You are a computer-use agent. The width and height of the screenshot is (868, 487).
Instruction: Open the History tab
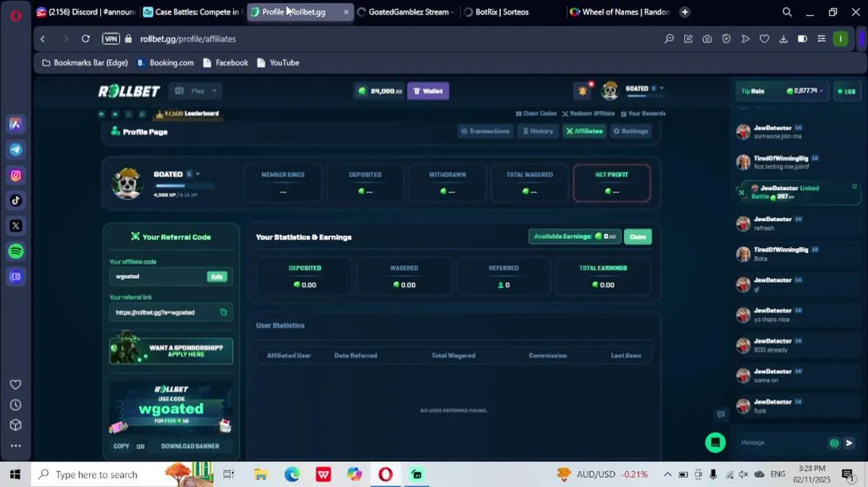coord(537,131)
